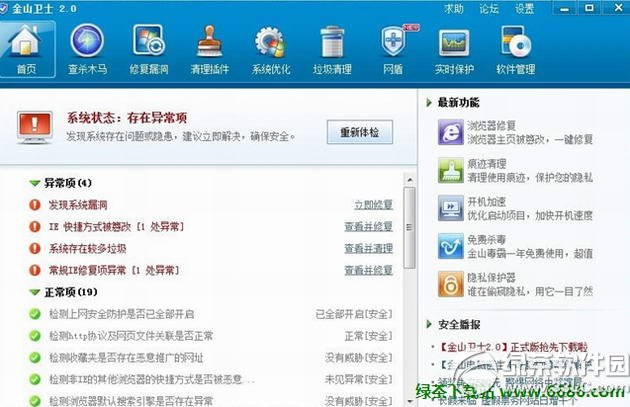
Task: Open the 论坛 forum menu item
Action: [x=489, y=8]
